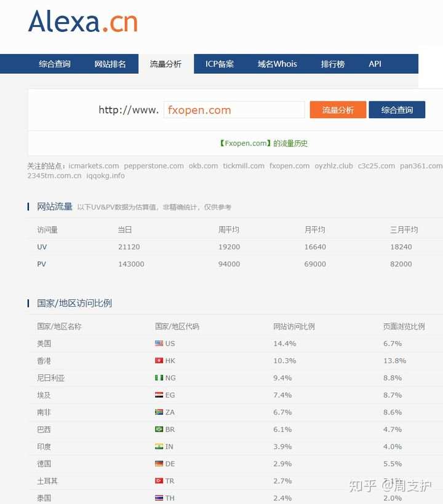
Task: Click the 土耳其 country name cell
Action: pos(47,481)
